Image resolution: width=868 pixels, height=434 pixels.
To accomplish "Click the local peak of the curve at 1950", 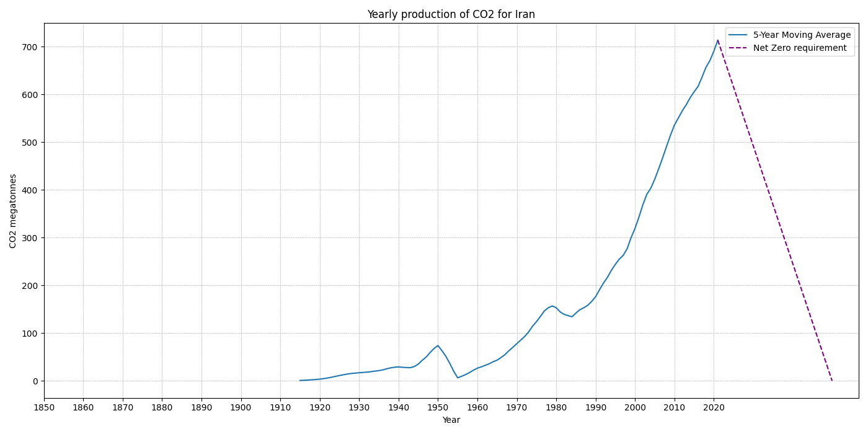I will pos(438,345).
